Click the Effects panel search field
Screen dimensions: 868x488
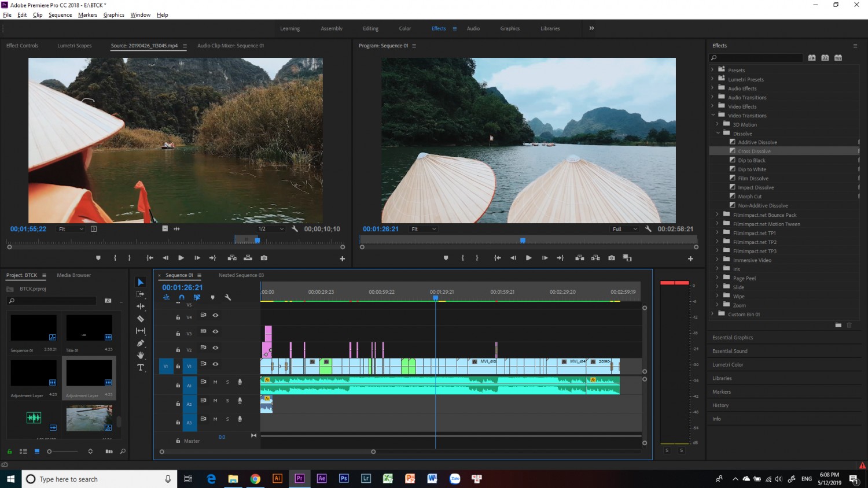click(757, 58)
